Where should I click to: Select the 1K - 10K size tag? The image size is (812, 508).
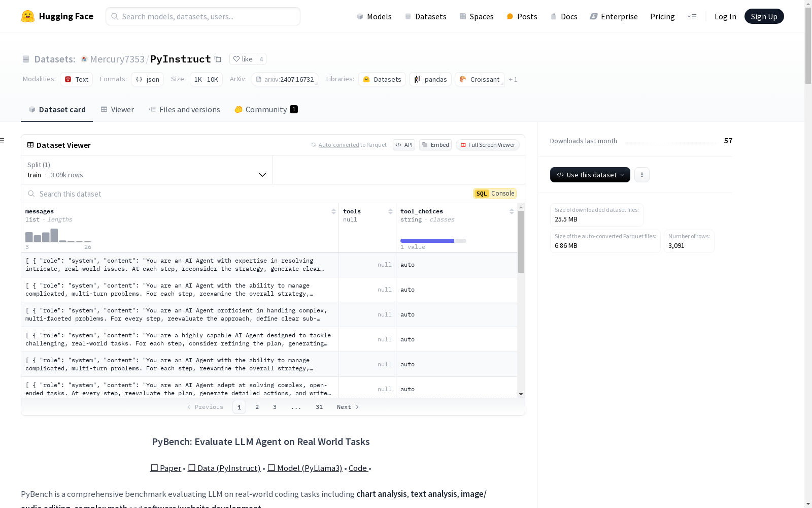point(206,79)
